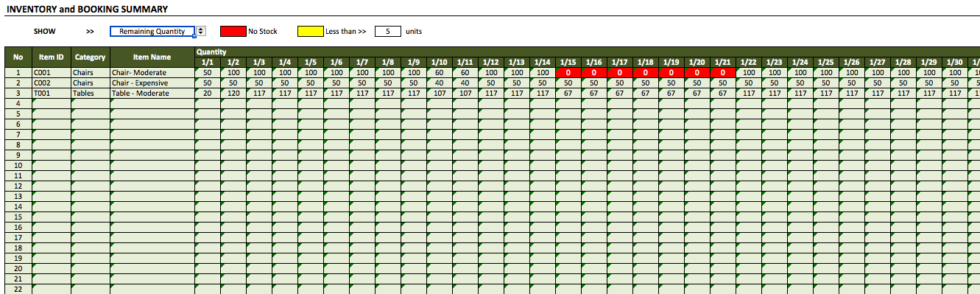The width and height of the screenshot is (980, 294).
Task: Click the empty Item Name cell in row 5
Action: (152, 114)
